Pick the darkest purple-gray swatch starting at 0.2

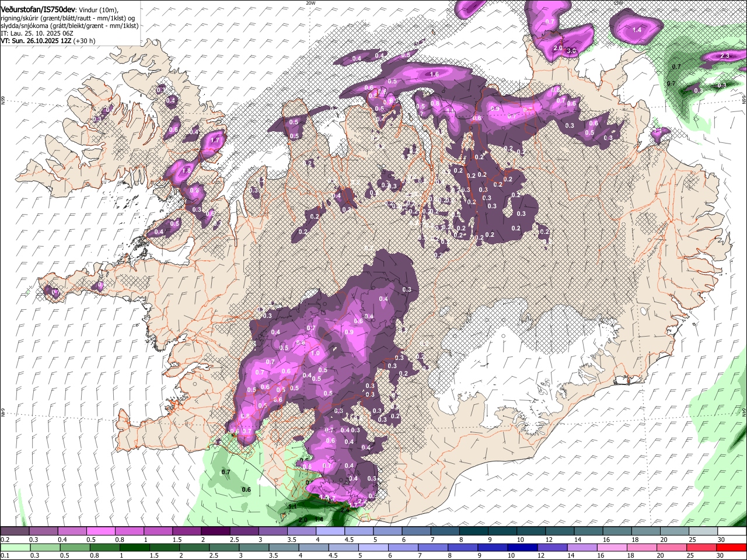pyautogui.click(x=15, y=531)
